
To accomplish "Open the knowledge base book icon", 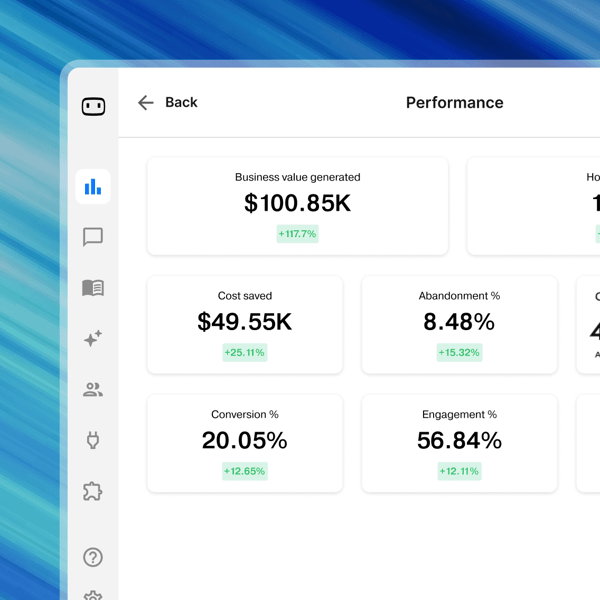I will tap(93, 288).
